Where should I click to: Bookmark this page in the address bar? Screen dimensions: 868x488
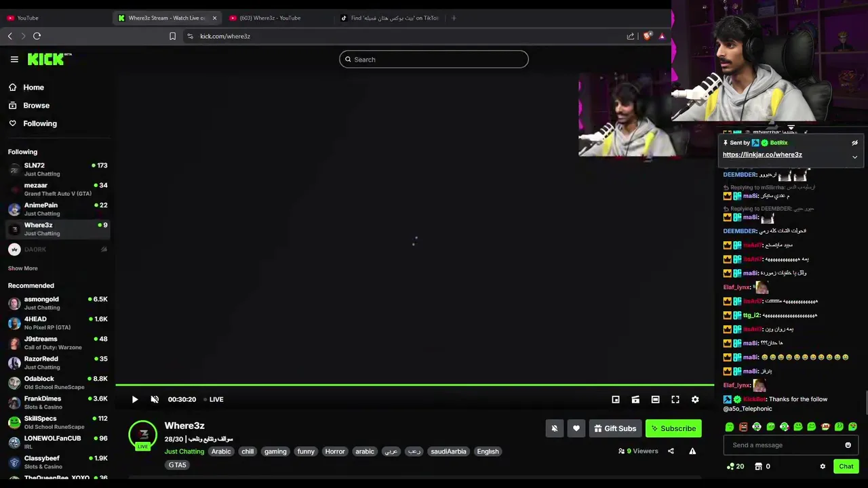[172, 36]
